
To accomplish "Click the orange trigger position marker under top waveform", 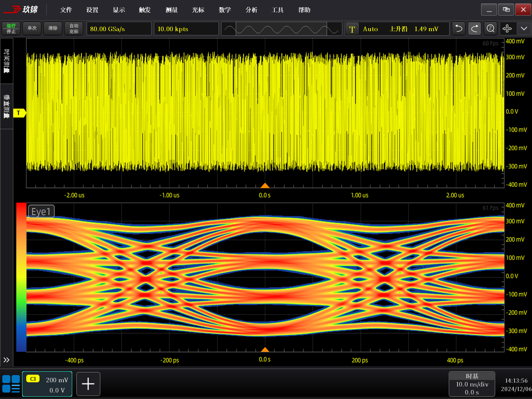I will 265,185.
